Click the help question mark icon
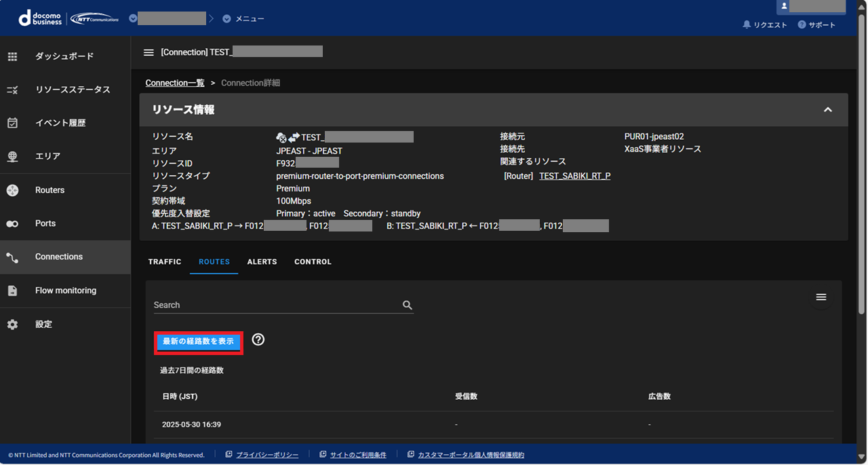The width and height of the screenshot is (868, 465). [x=258, y=339]
